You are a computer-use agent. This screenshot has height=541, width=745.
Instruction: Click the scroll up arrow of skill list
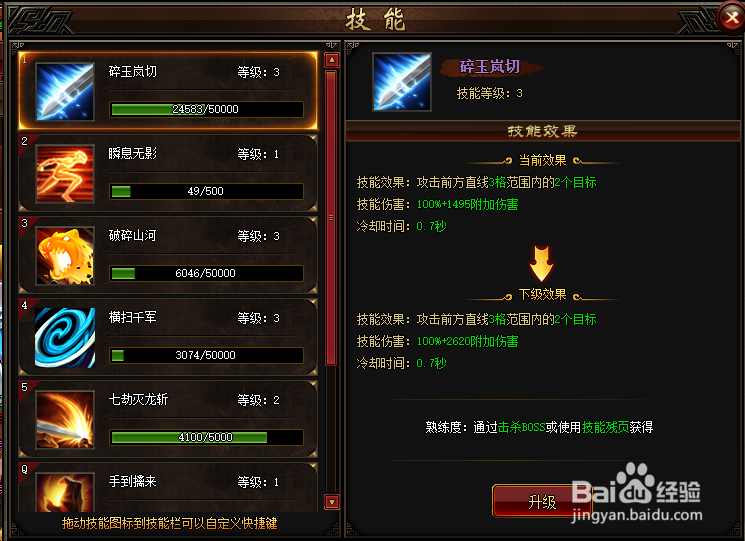click(332, 60)
